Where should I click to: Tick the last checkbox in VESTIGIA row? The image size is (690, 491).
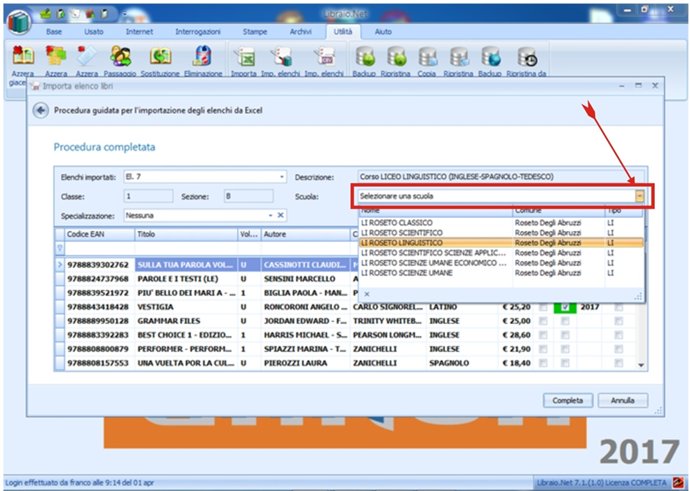pos(619,307)
